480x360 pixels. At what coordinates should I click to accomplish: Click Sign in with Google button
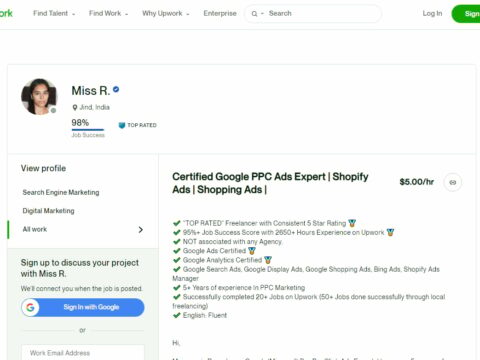(x=83, y=307)
